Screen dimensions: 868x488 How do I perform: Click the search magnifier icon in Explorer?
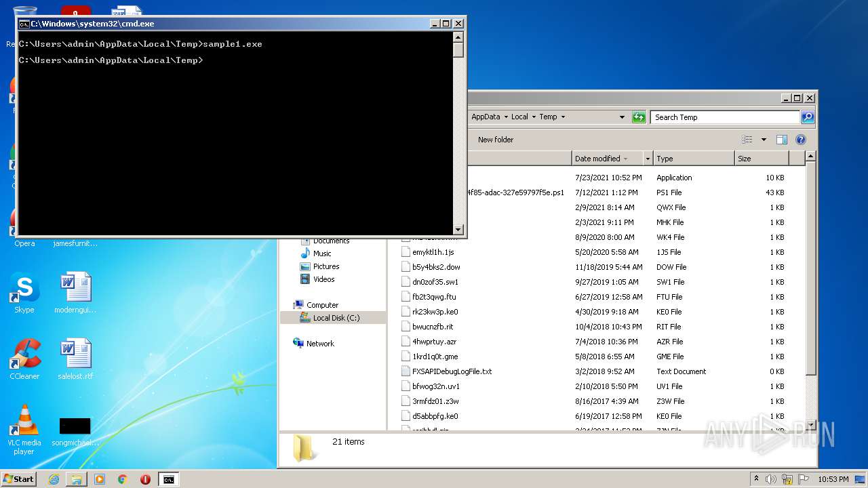808,117
